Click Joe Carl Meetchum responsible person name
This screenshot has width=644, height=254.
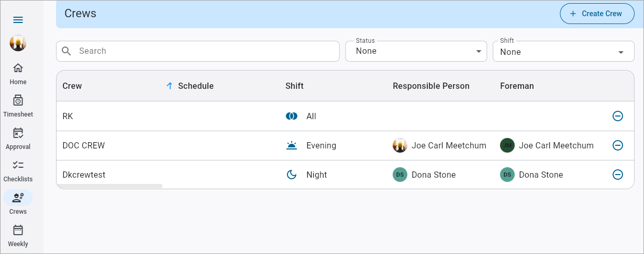[x=449, y=145]
